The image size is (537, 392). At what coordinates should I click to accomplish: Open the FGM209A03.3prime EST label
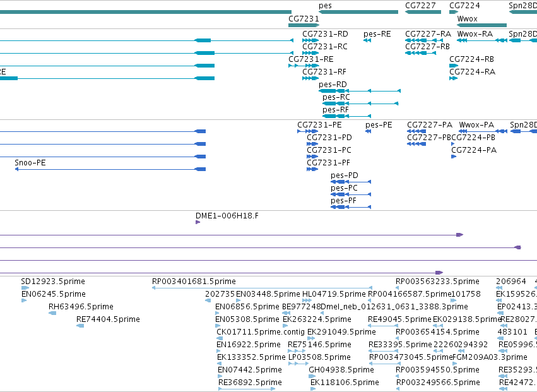(490, 358)
